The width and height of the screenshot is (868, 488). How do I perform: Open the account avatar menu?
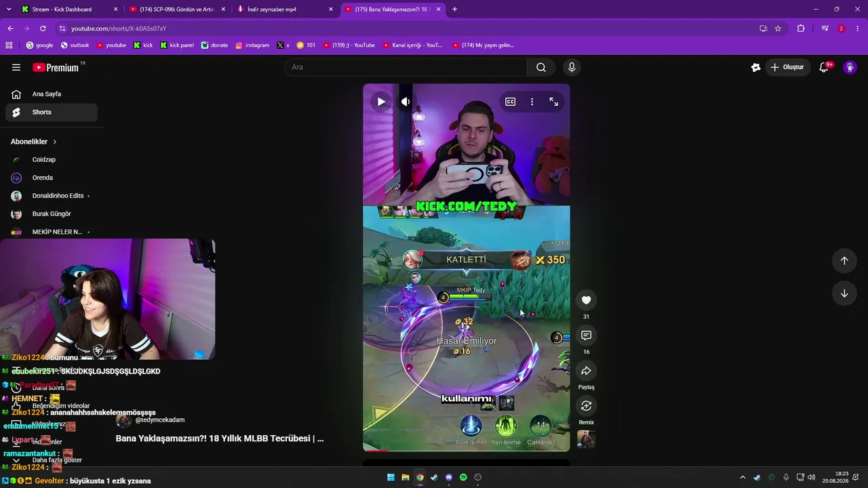point(850,67)
